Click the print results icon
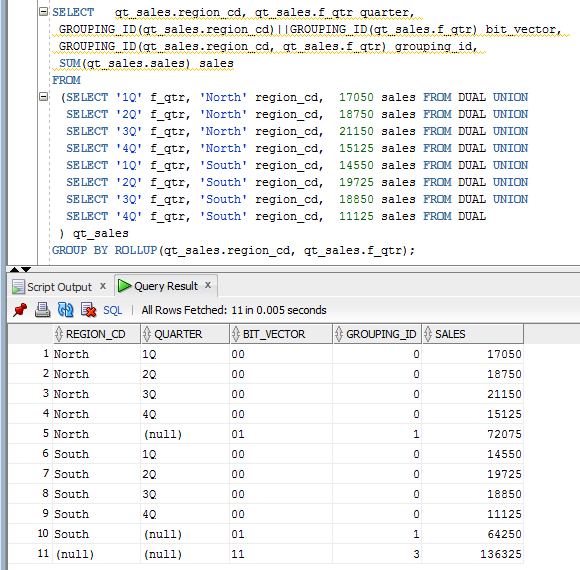 [x=43, y=310]
